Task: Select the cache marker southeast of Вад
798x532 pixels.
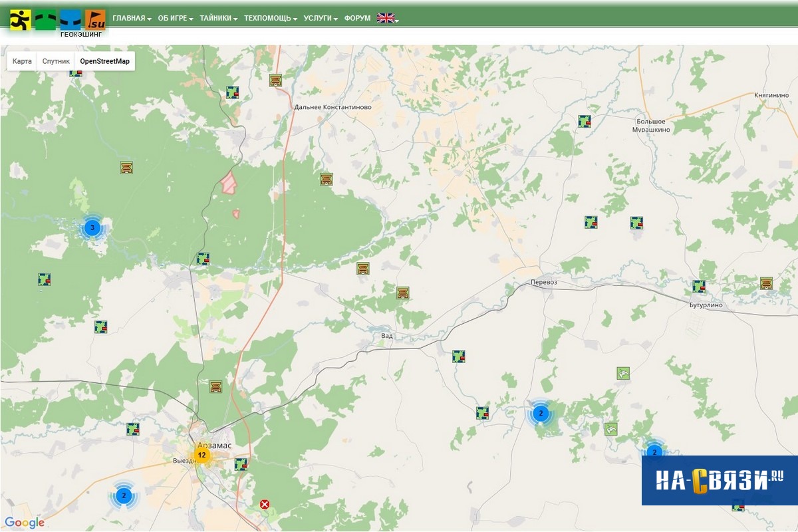Action: click(459, 356)
